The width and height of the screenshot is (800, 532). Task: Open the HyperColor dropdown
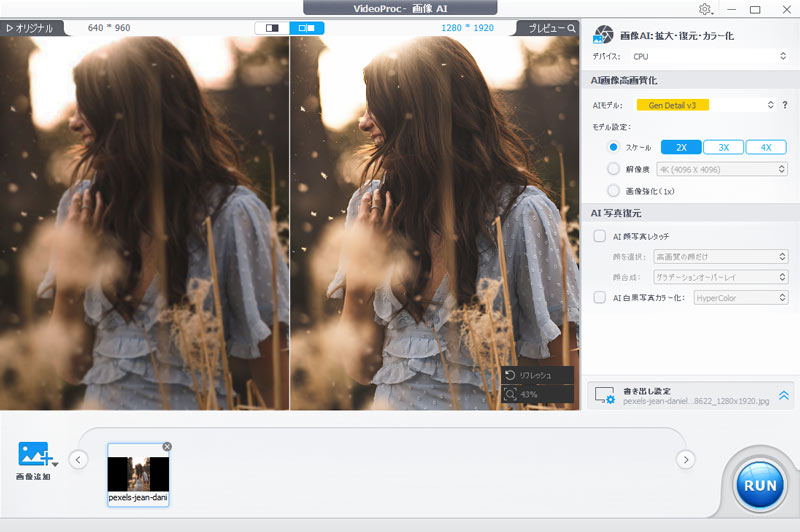tap(741, 298)
